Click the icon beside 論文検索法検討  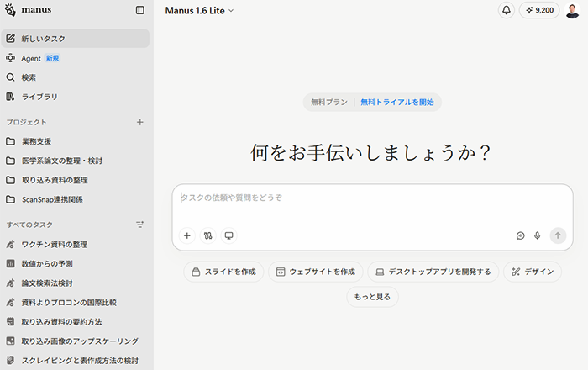point(10,283)
